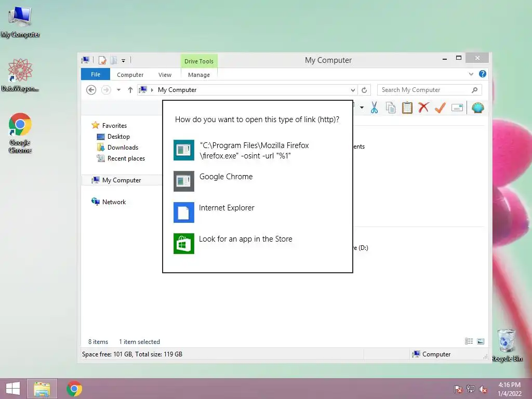Choose Google Chrome to open http links
This screenshot has height=399, width=532.
click(x=257, y=181)
